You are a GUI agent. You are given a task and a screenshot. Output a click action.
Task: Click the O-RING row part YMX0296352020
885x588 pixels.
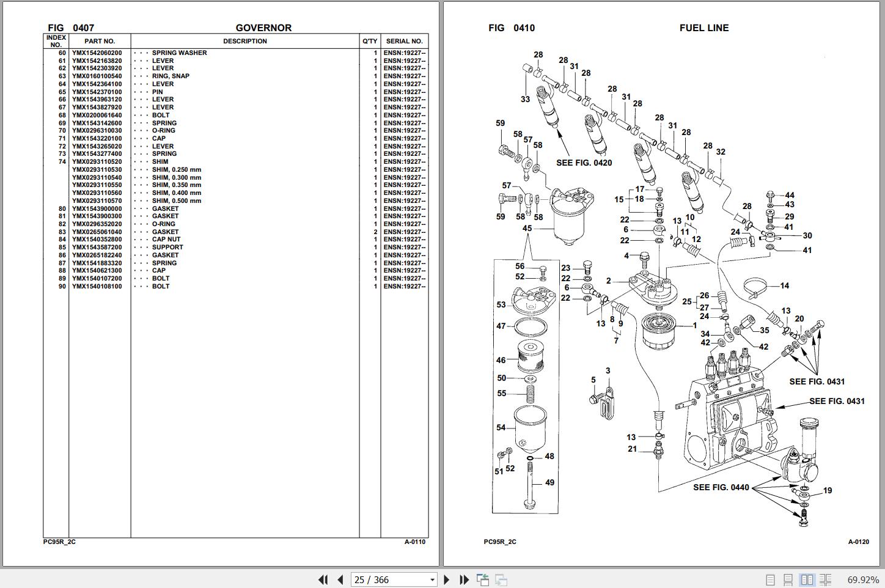click(97, 224)
